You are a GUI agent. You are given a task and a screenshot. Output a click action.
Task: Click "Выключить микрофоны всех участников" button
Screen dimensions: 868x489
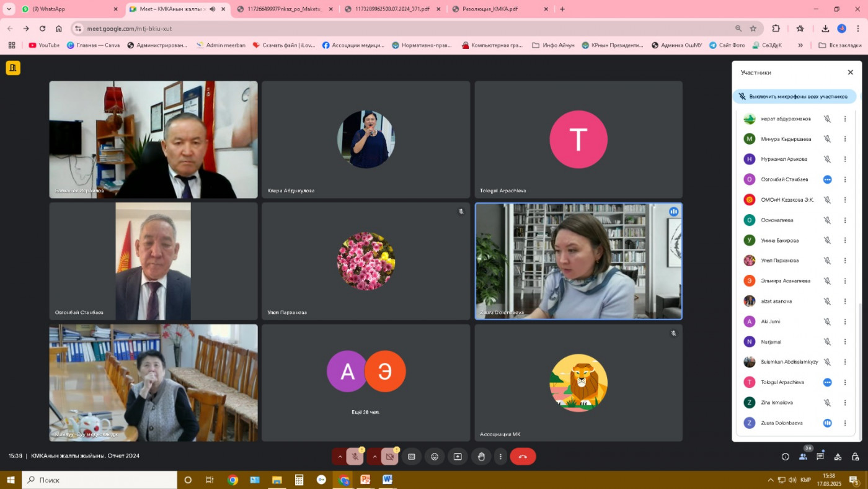point(794,96)
